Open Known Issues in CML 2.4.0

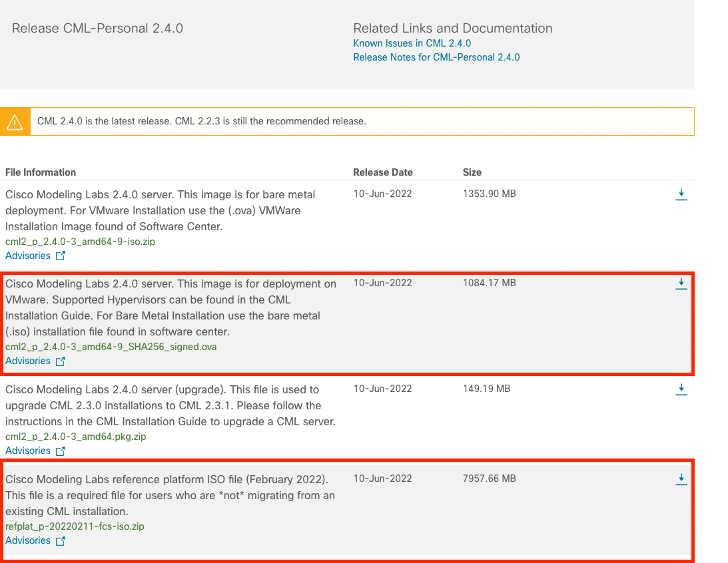coord(412,43)
